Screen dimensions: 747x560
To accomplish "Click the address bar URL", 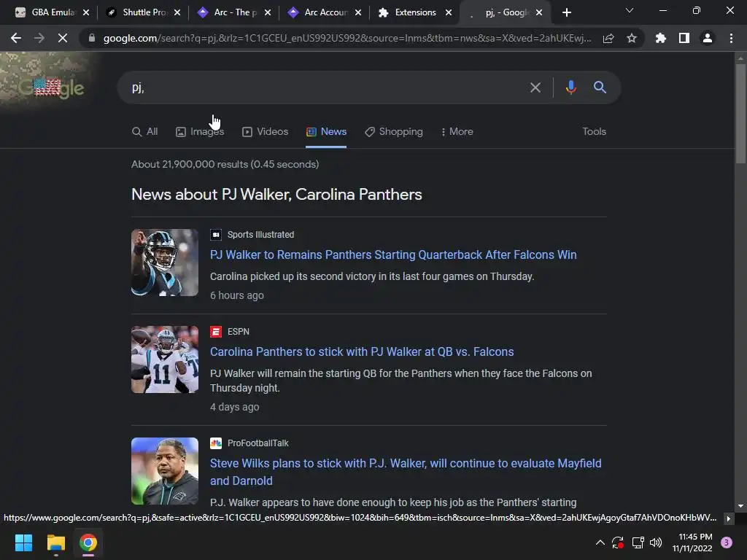I will pyautogui.click(x=347, y=38).
